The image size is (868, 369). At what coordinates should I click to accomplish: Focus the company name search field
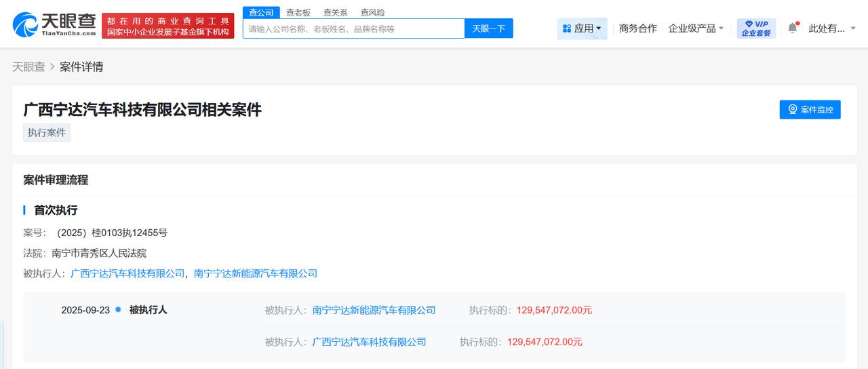coord(353,28)
